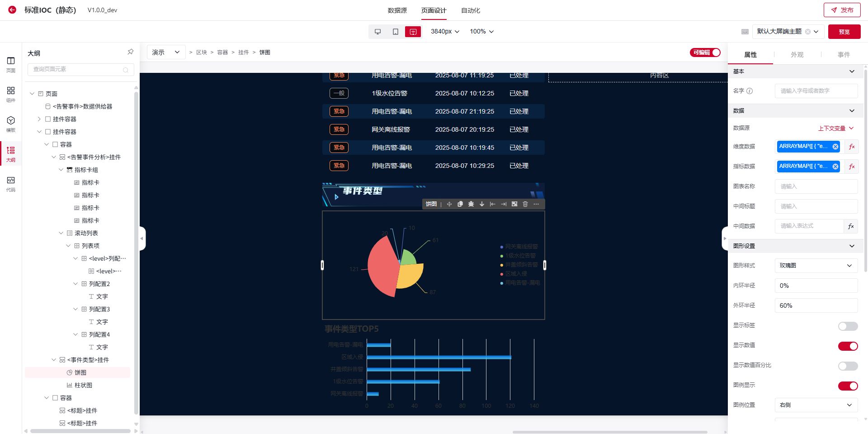Click the fx expression button for 维度数据
The height and width of the screenshot is (434, 868).
[x=851, y=147]
